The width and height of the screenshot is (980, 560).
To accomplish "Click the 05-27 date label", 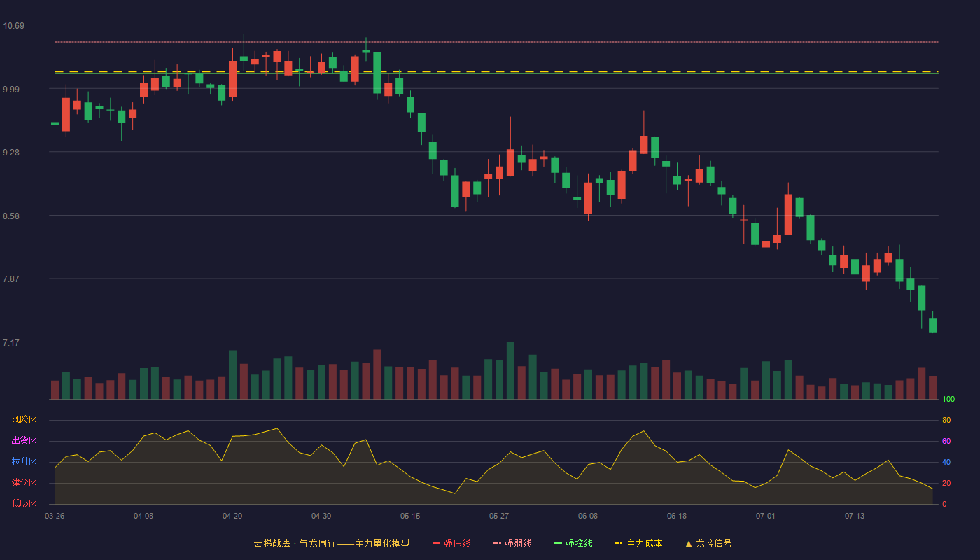I will (x=499, y=516).
